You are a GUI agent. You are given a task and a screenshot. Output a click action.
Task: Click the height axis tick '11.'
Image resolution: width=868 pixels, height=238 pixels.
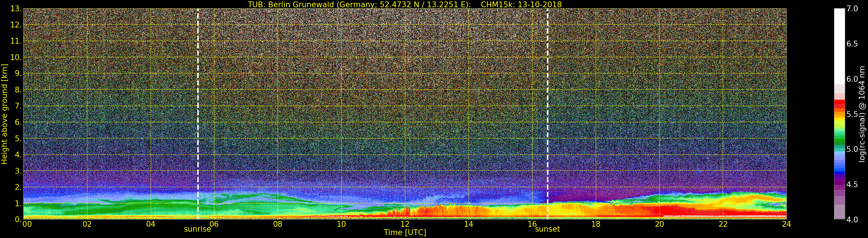tap(16, 41)
